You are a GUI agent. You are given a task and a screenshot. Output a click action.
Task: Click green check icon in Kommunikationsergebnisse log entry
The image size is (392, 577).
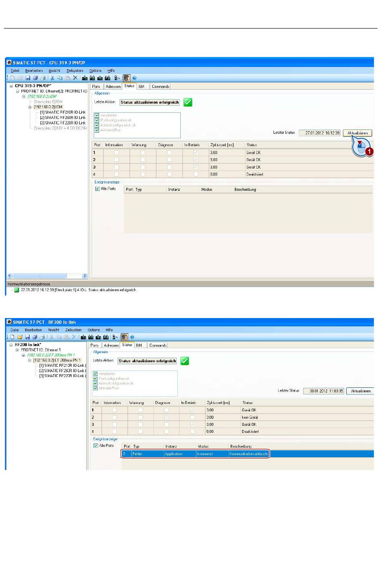[17, 290]
